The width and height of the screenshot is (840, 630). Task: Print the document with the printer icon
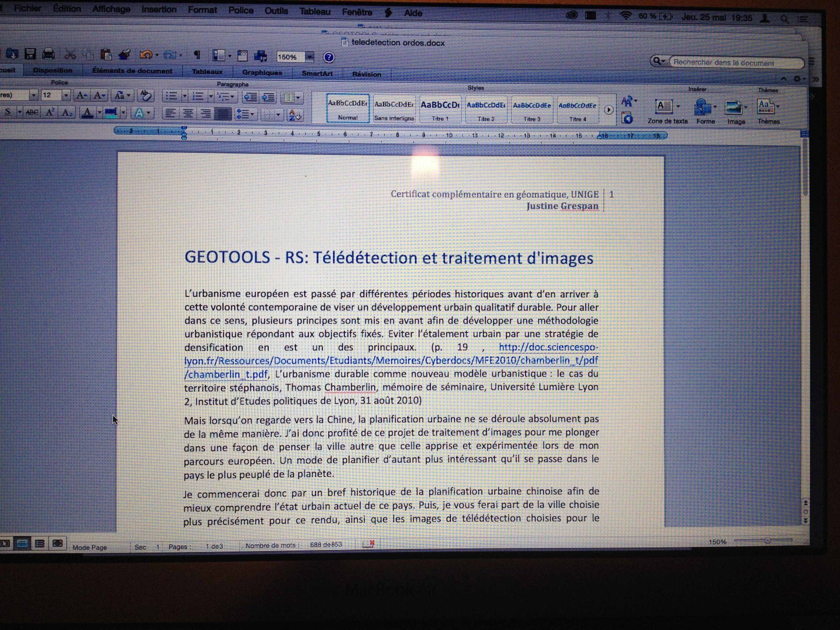48,54
